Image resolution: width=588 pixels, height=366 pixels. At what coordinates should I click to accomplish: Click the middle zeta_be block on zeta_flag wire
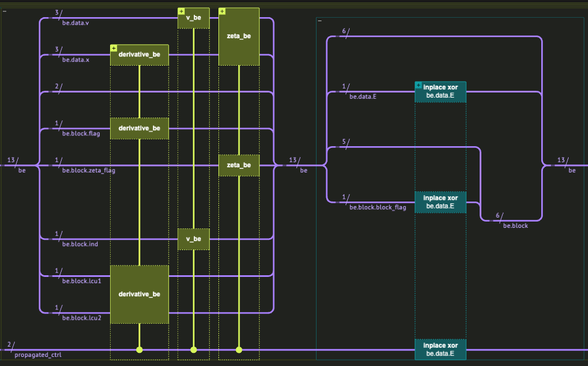click(x=239, y=165)
